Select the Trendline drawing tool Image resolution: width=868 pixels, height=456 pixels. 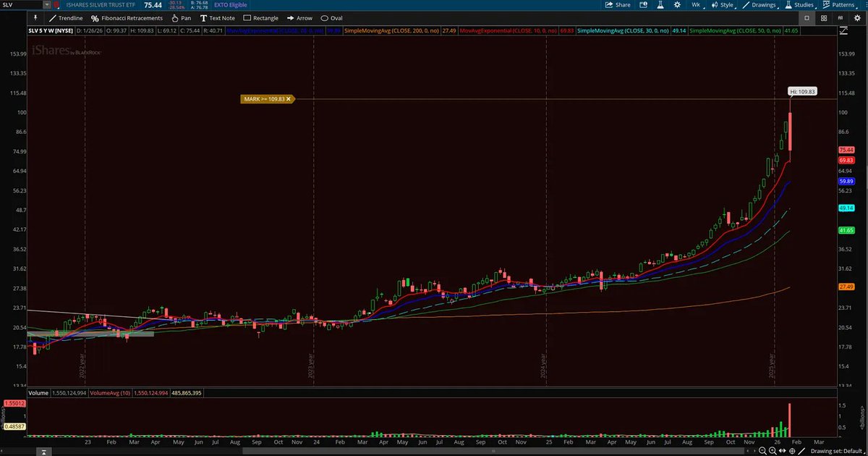65,18
